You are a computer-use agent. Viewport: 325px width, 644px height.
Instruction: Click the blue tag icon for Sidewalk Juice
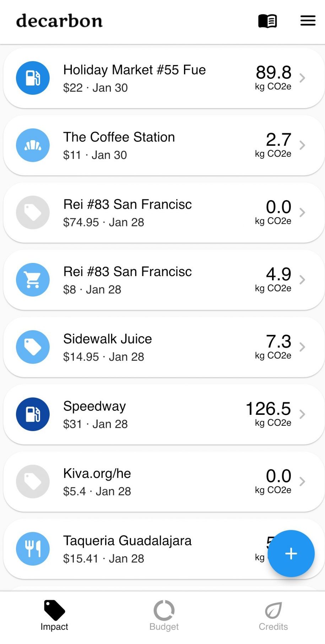point(33,347)
